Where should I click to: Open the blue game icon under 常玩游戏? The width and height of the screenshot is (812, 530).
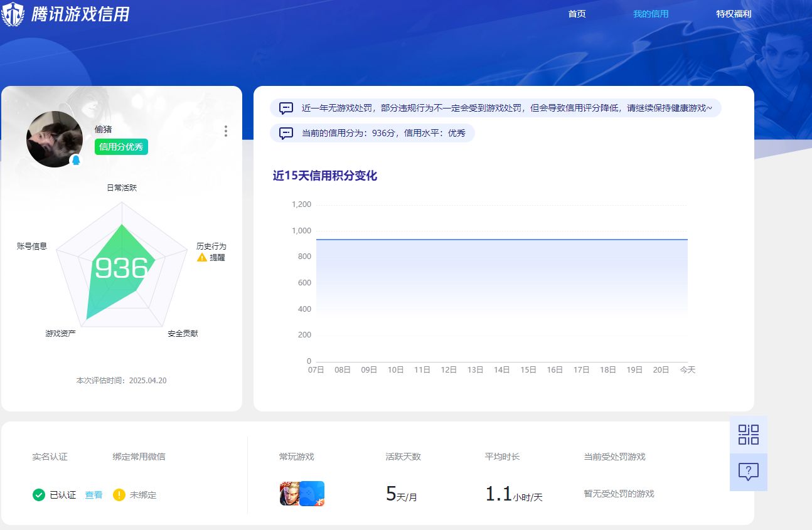click(x=312, y=494)
